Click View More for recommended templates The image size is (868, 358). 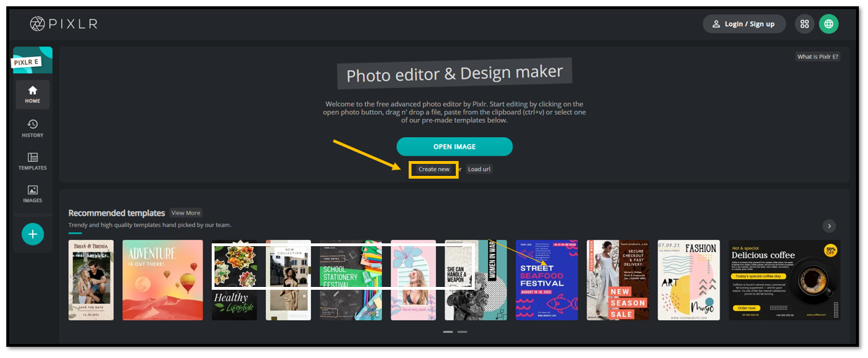(x=186, y=213)
